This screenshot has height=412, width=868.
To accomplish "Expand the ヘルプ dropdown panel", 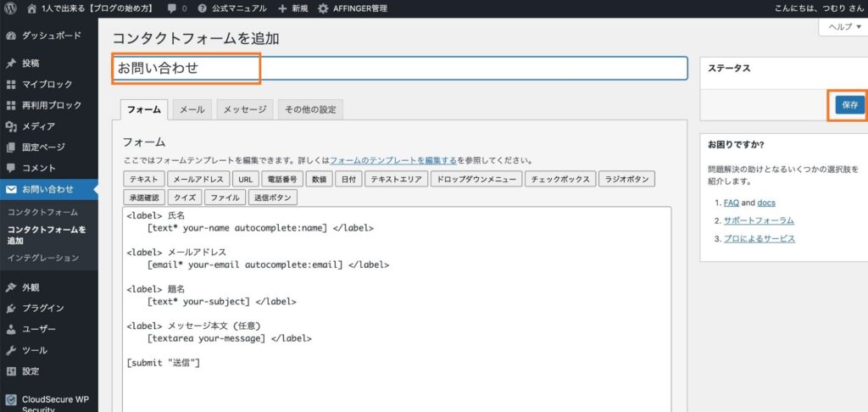I will coord(843,27).
